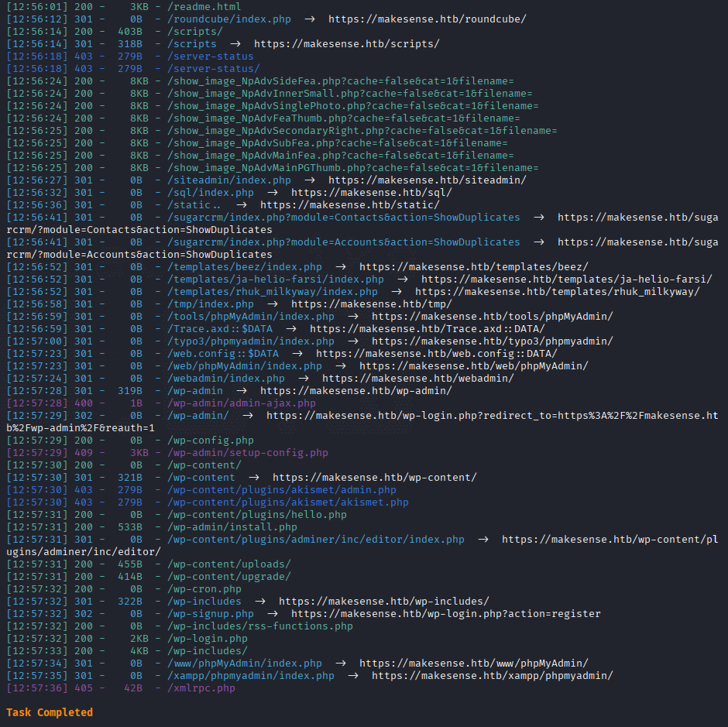Select the "/wp-admin/admin-ajax.php" path
This screenshot has width=728, height=727.
pyautogui.click(x=242, y=403)
